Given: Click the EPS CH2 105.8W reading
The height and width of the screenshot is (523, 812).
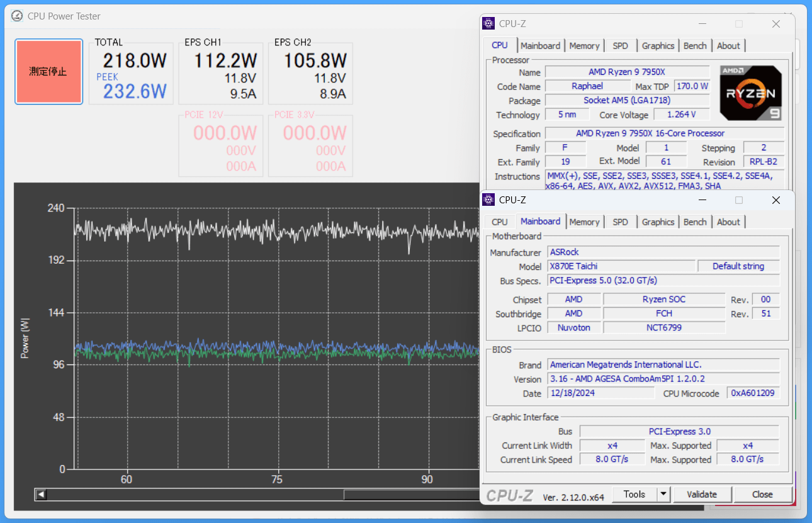Looking at the screenshot, I should click(x=315, y=61).
